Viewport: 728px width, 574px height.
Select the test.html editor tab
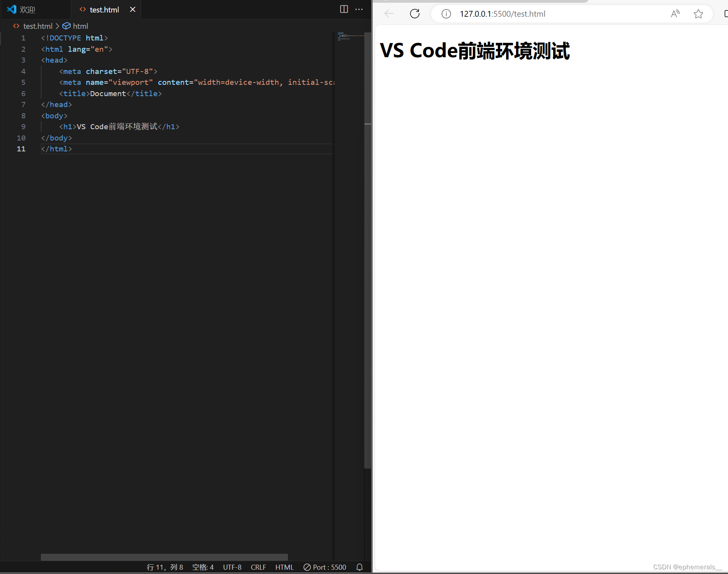(104, 10)
